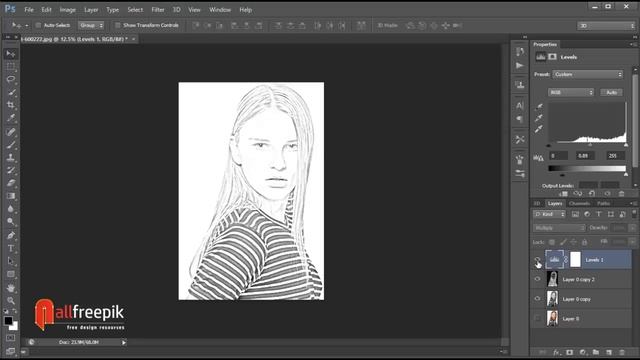Screen dimensions: 640x360
Task: Select the Rectangle shape tool
Action: click(11, 274)
